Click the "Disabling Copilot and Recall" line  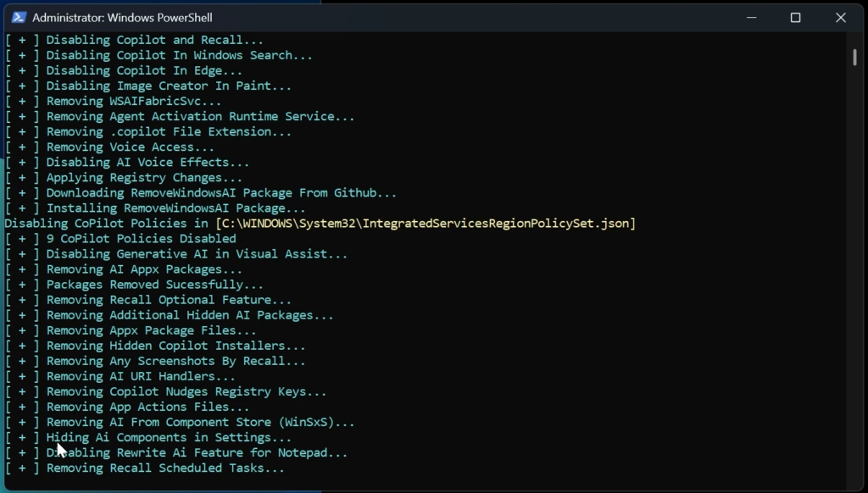click(154, 40)
